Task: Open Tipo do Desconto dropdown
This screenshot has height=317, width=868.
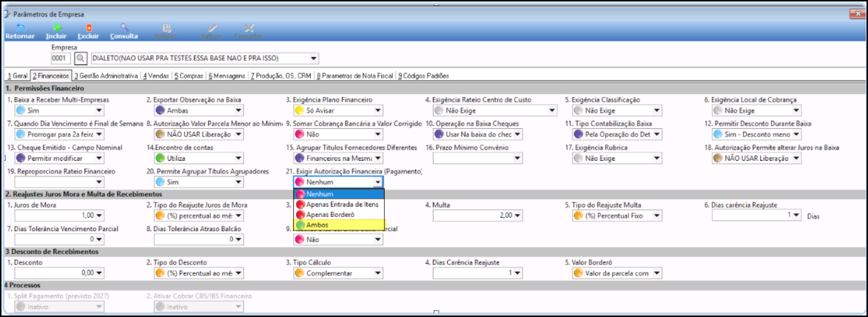Action: tap(238, 273)
